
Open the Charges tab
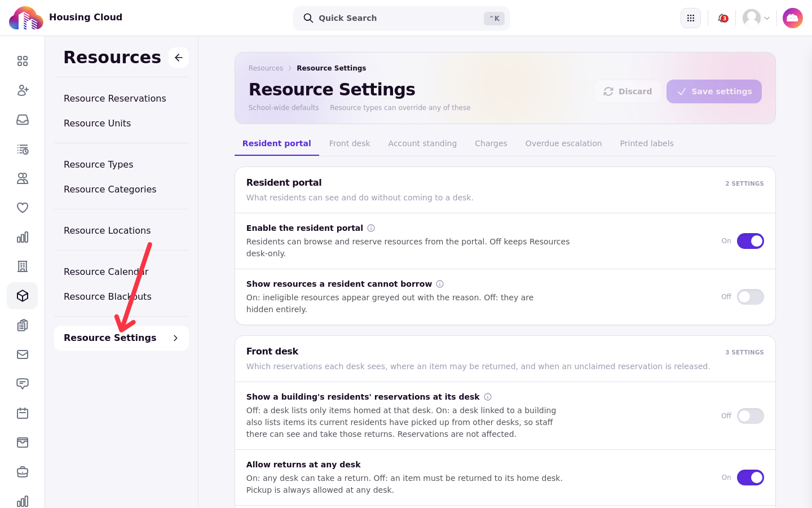pos(491,143)
